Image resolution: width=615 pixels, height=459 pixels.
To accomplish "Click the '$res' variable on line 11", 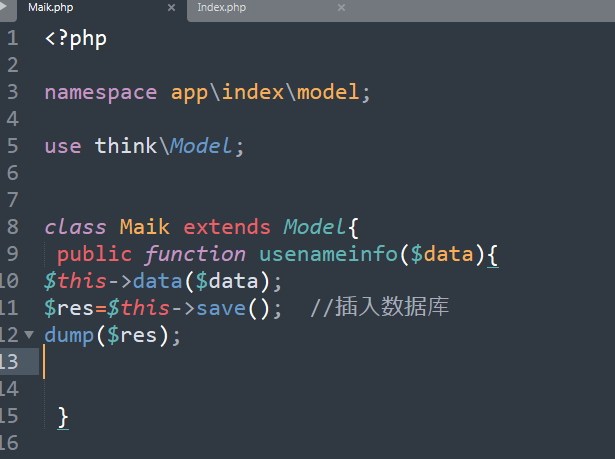I will (x=69, y=308).
